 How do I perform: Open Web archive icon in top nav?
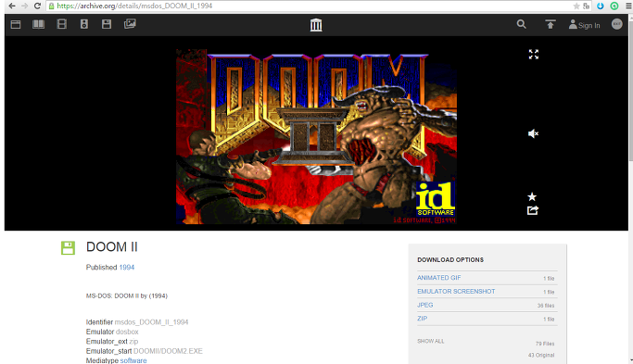[x=16, y=24]
